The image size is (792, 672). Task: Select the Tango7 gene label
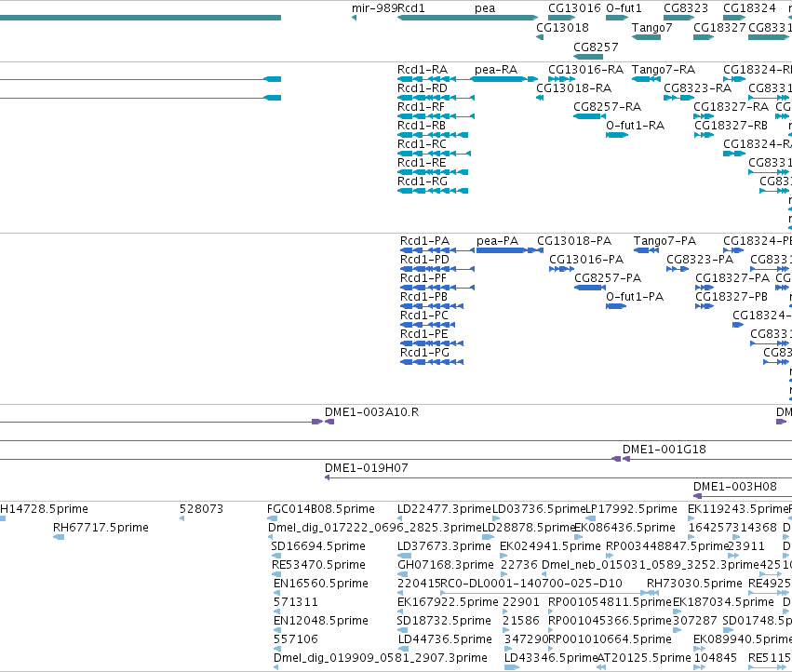tap(652, 28)
